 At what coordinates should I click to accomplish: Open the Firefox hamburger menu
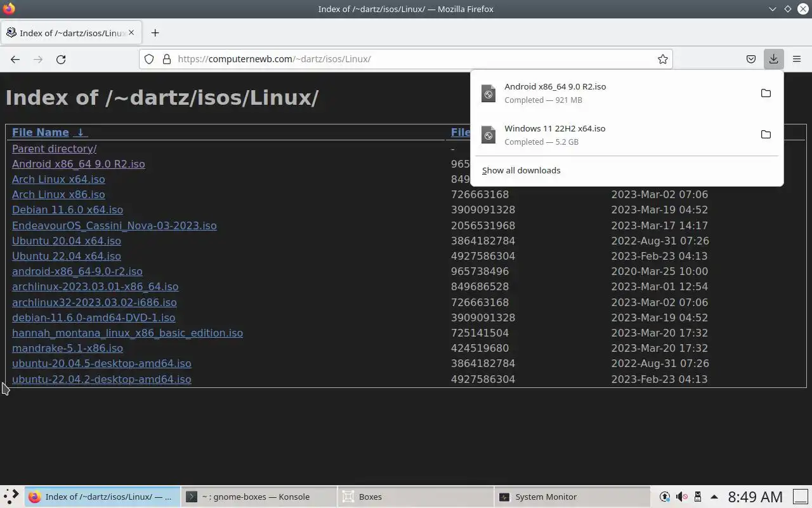coord(797,59)
